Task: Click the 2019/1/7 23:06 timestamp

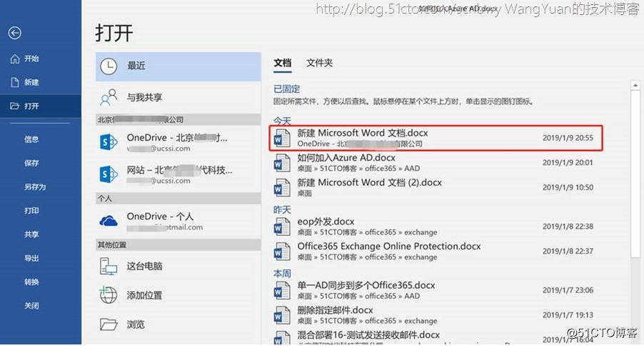Action: pyautogui.click(x=568, y=290)
